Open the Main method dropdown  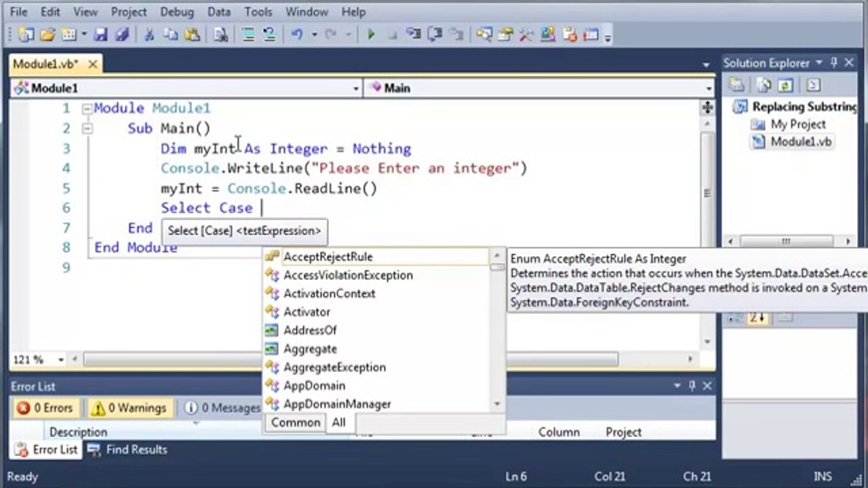pyautogui.click(x=709, y=88)
